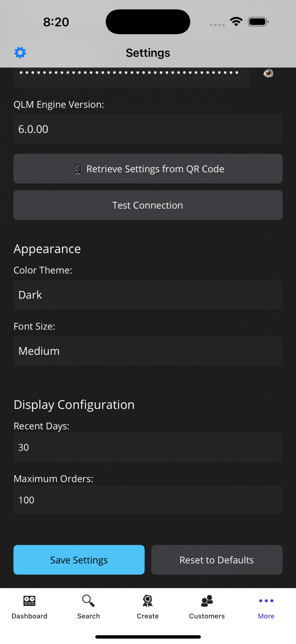
Task: Tap the blue gear icon in header
Action: [20, 53]
